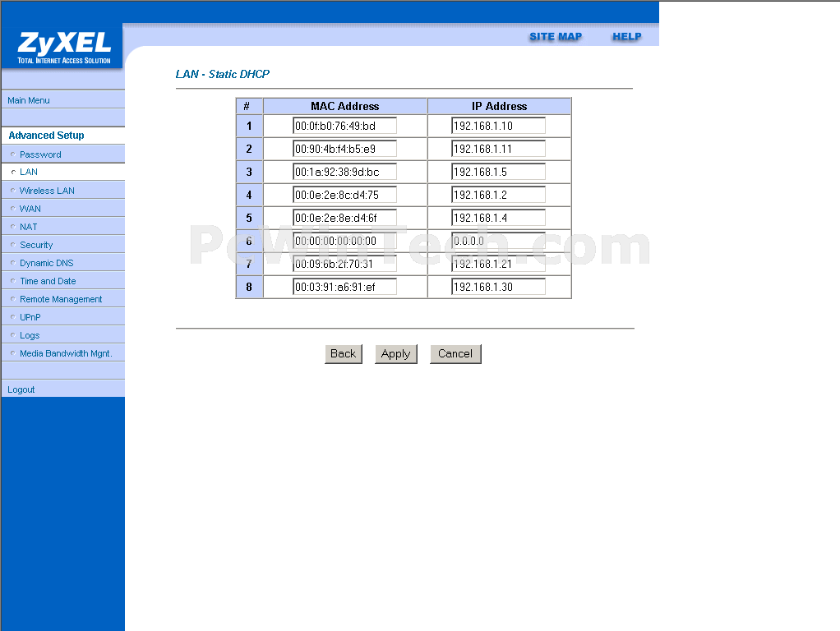
Task: Open NAT settings
Action: pyautogui.click(x=29, y=227)
